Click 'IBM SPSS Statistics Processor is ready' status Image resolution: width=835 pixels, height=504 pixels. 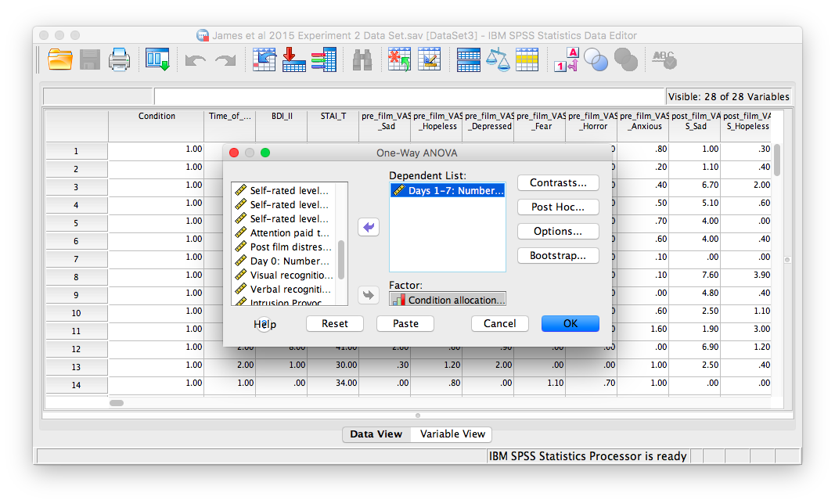pyautogui.click(x=588, y=456)
